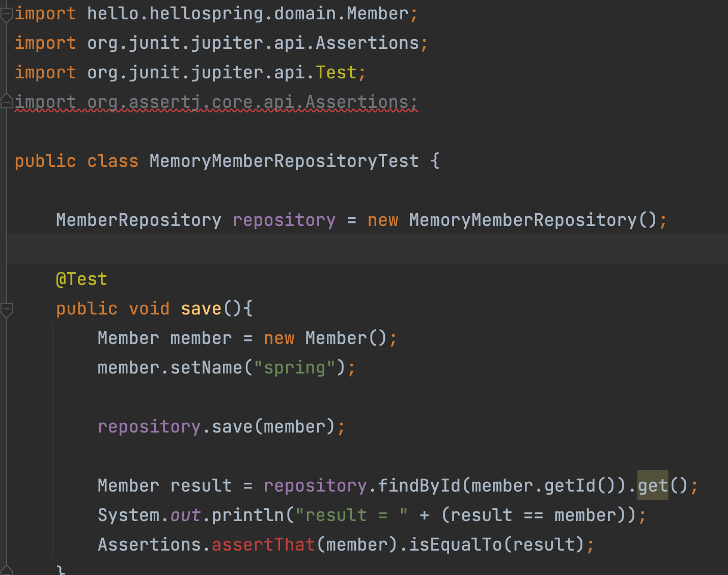This screenshot has height=575, width=728.
Task: Click the "spring" string literal
Action: pyautogui.click(x=295, y=368)
